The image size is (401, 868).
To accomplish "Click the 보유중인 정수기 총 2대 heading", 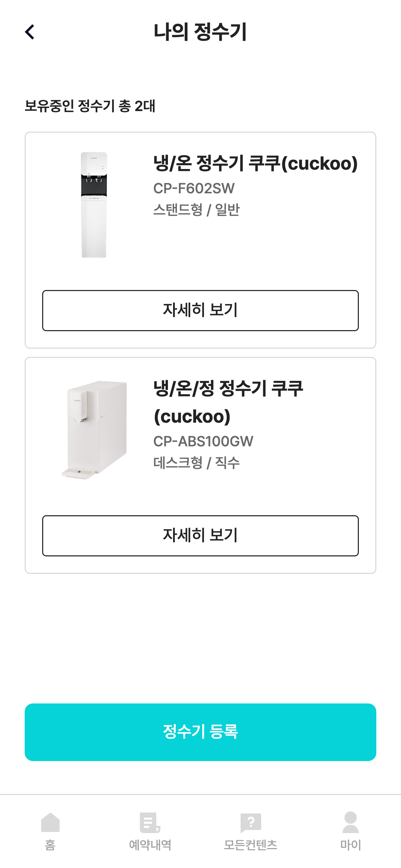I will tap(90, 106).
